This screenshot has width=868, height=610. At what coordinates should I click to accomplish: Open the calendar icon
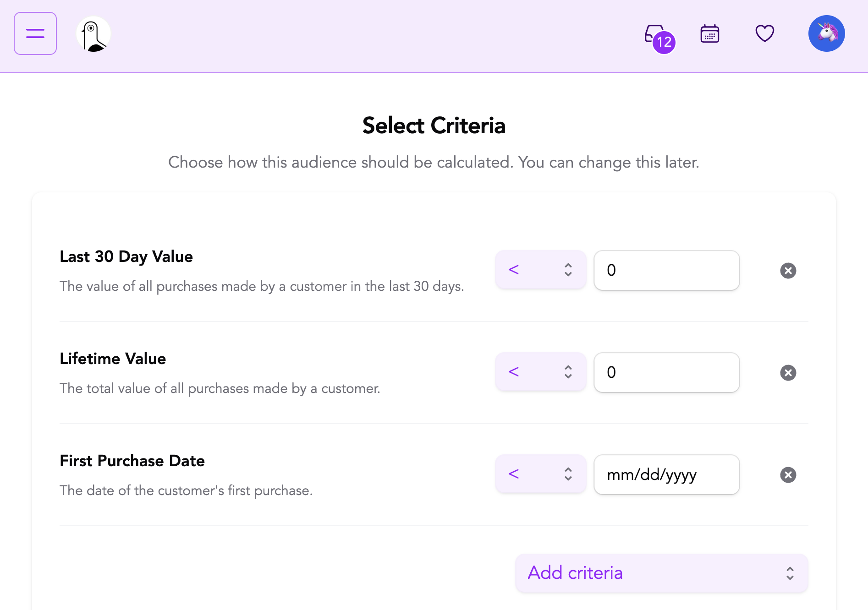coord(709,33)
